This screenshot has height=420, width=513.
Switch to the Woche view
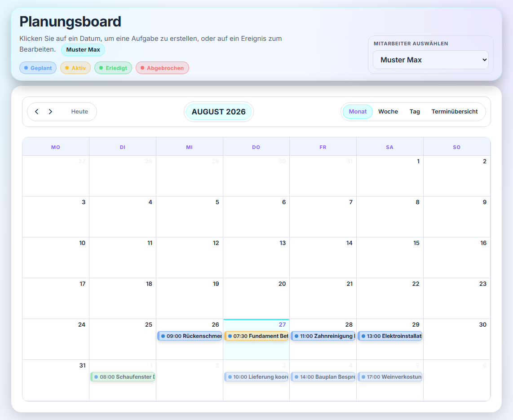pos(388,111)
